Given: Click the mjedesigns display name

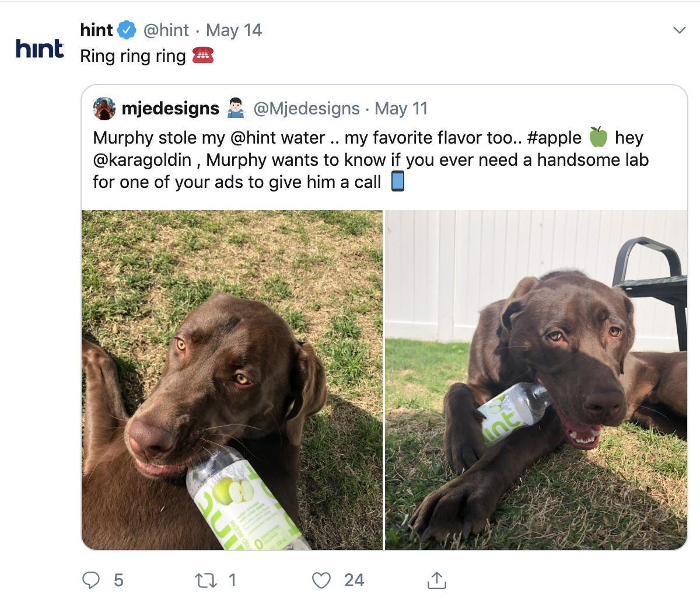Looking at the screenshot, I should pos(170,109).
